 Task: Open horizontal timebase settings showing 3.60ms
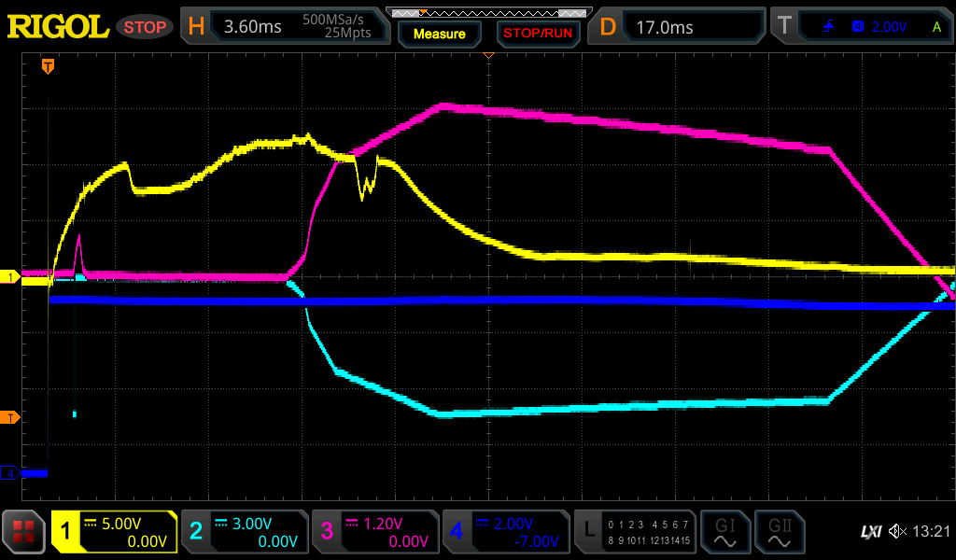coord(286,27)
